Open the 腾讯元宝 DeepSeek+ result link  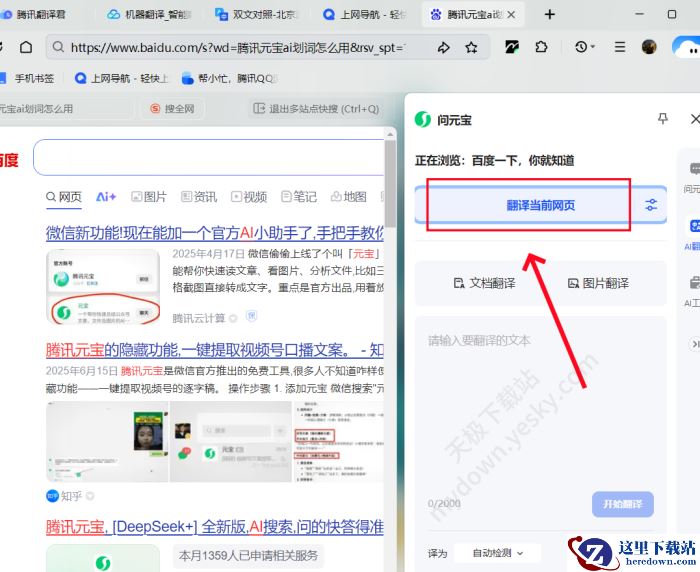[x=215, y=527]
